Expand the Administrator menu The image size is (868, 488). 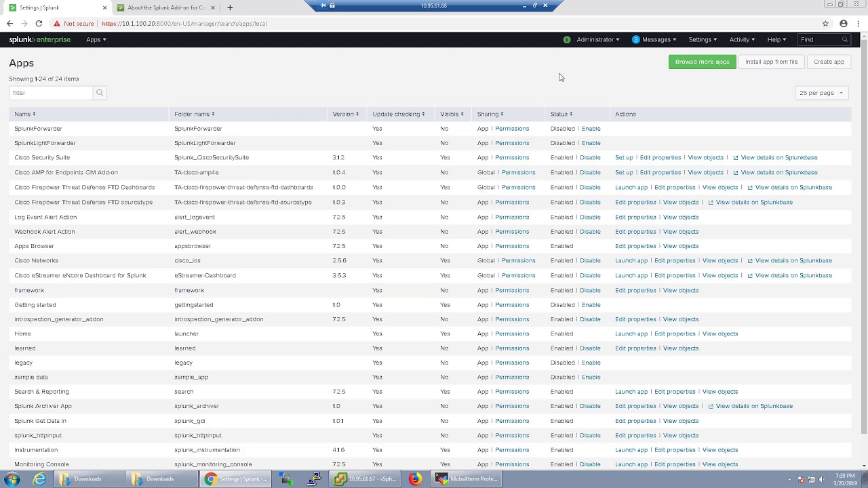597,39
